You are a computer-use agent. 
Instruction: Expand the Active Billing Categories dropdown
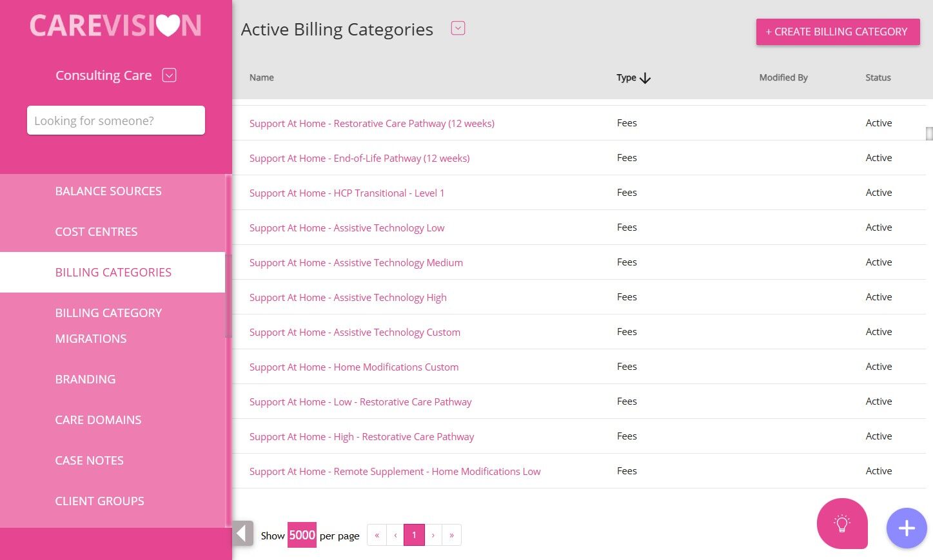[x=458, y=28]
